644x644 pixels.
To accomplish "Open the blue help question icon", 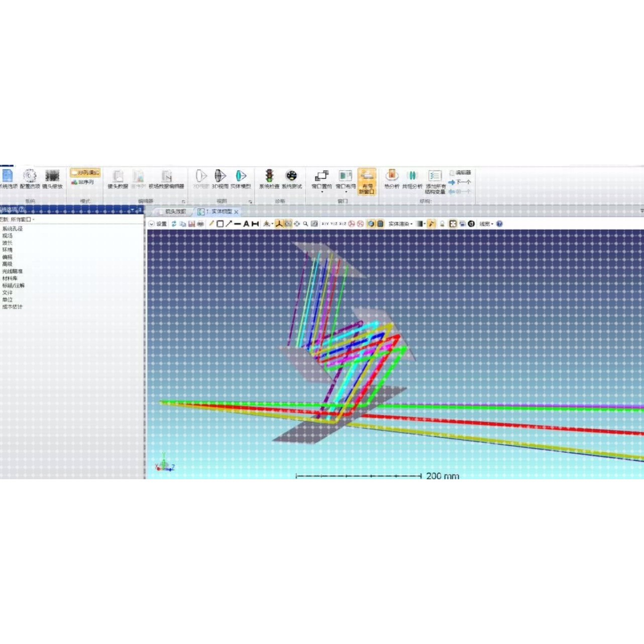I will click(499, 224).
